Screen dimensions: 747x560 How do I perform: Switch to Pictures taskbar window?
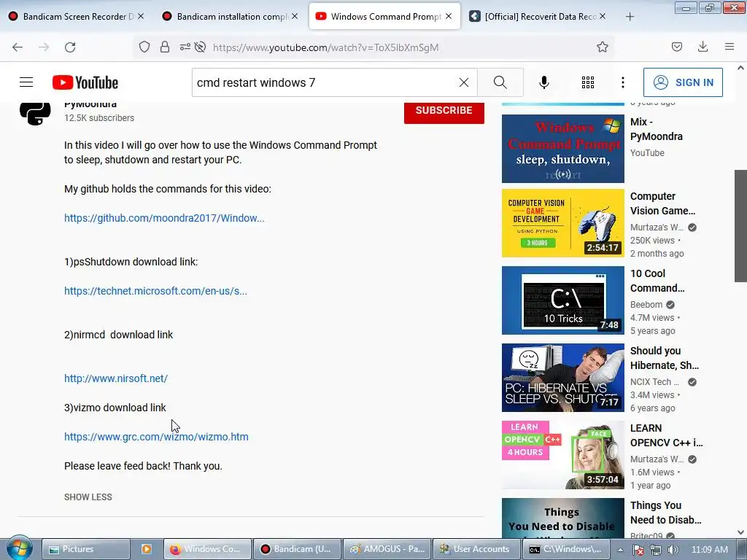tap(86, 549)
